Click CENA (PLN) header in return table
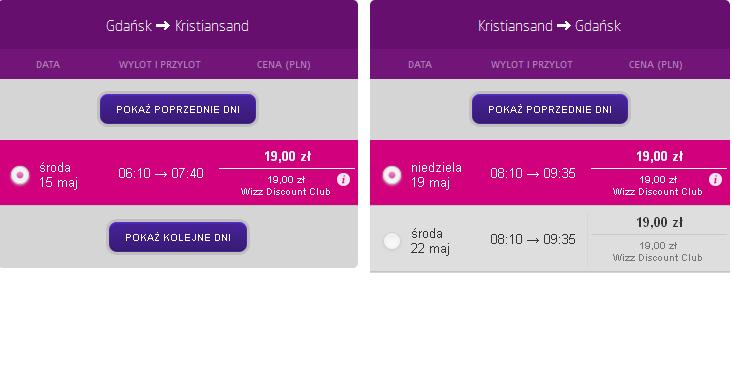This screenshot has width=732, height=384. coord(655,65)
